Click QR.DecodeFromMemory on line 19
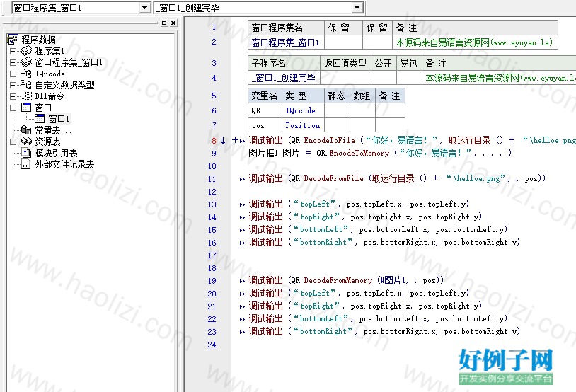The height and width of the screenshot is (392, 576). click(x=331, y=281)
